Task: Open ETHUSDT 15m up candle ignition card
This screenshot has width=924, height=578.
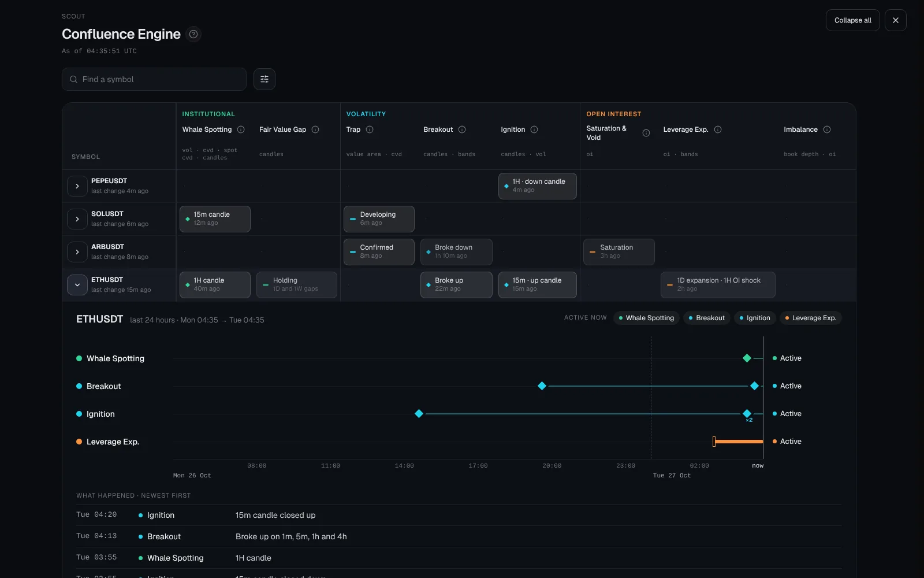Action: point(538,285)
